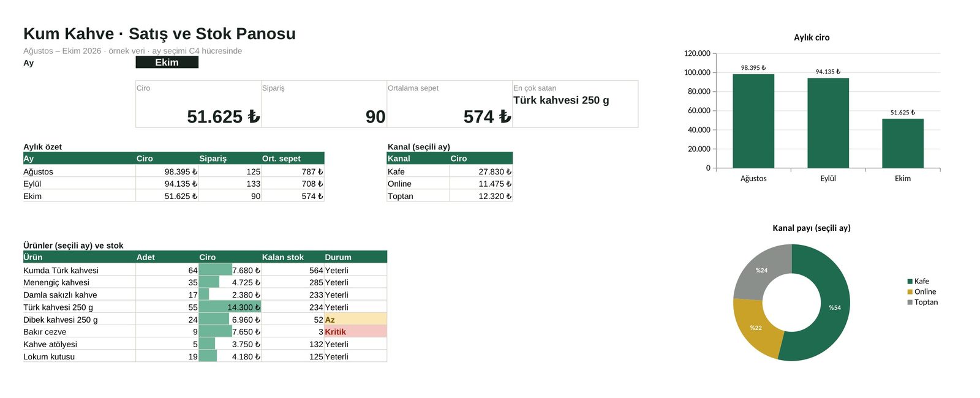The height and width of the screenshot is (398, 980).
Task: Select Ağustos row in Aylık özet table
Action: (x=174, y=171)
